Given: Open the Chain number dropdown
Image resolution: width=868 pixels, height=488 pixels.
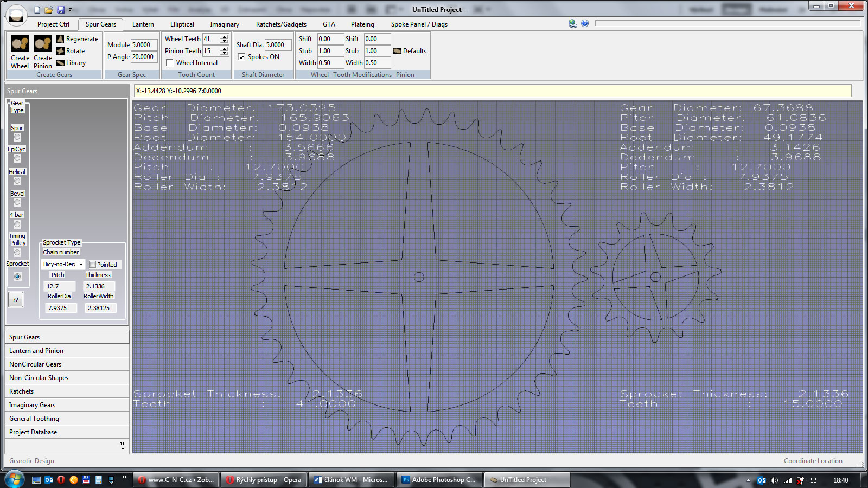Looking at the screenshot, I should click(x=81, y=265).
